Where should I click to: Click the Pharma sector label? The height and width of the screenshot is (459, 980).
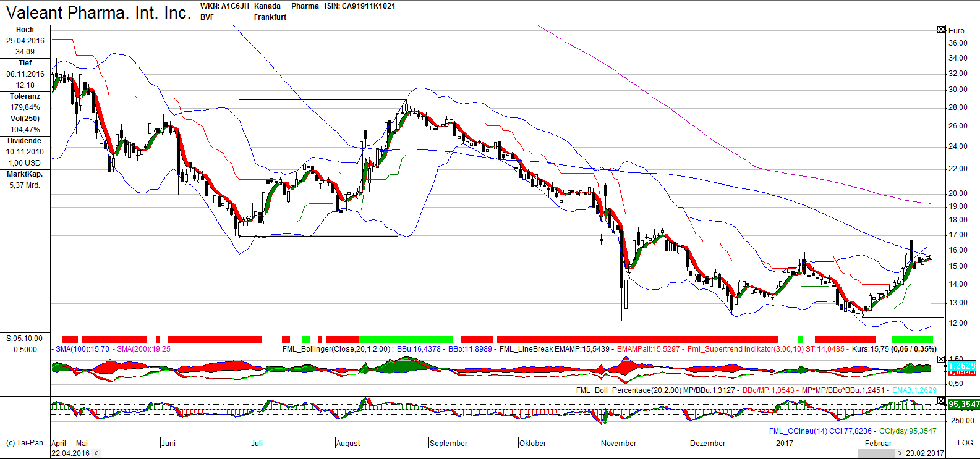[x=305, y=6]
